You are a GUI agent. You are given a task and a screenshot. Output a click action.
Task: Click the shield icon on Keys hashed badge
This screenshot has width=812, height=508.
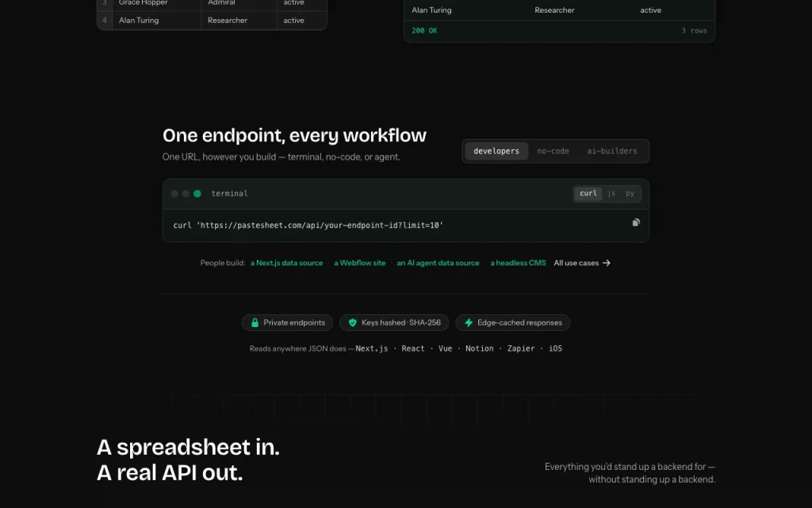(353, 322)
